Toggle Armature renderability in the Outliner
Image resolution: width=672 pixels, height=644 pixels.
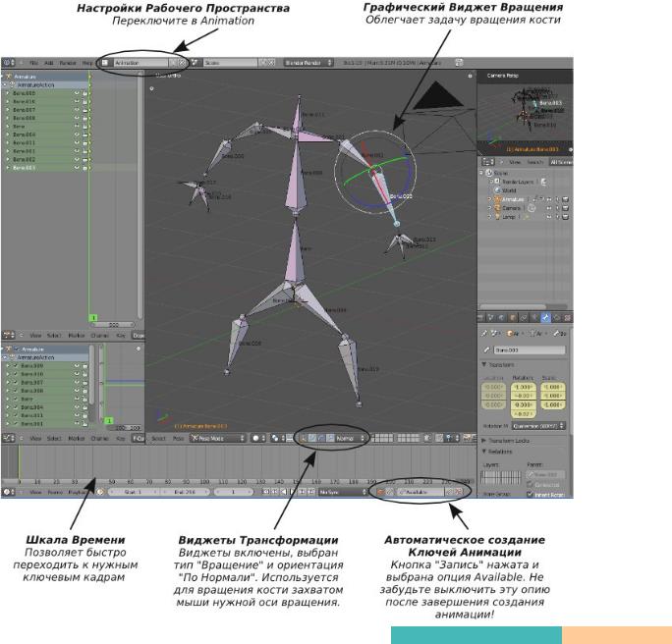(x=565, y=199)
